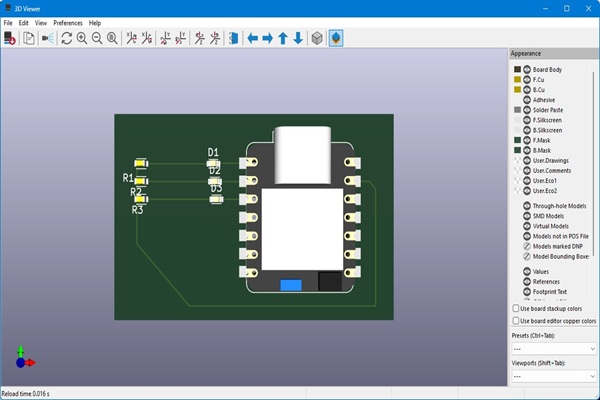Open the Preferences menu
Screen dimensions: 600x400
tap(68, 23)
